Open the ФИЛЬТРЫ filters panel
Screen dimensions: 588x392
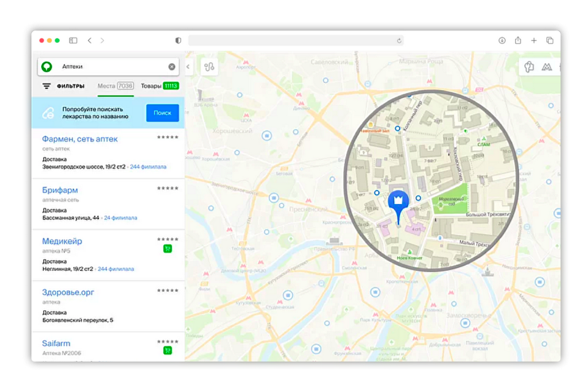point(63,86)
